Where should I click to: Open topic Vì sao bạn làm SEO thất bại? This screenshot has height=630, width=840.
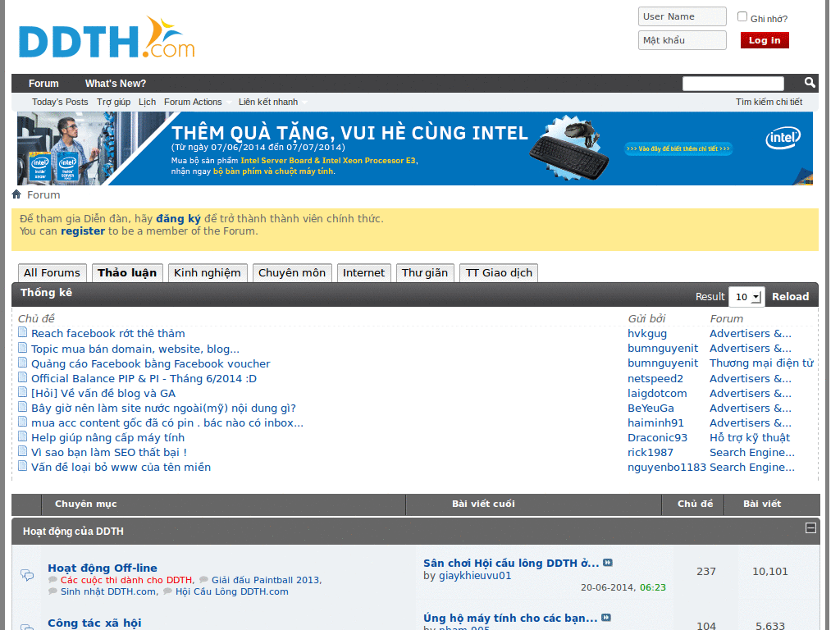109,452
